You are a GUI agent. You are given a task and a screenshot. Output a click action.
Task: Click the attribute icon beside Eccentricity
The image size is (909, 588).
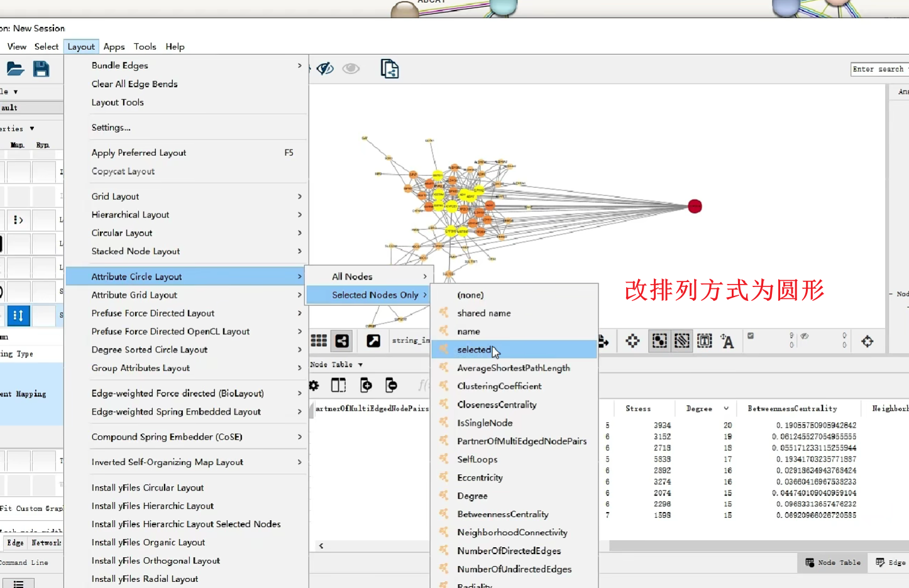(444, 477)
